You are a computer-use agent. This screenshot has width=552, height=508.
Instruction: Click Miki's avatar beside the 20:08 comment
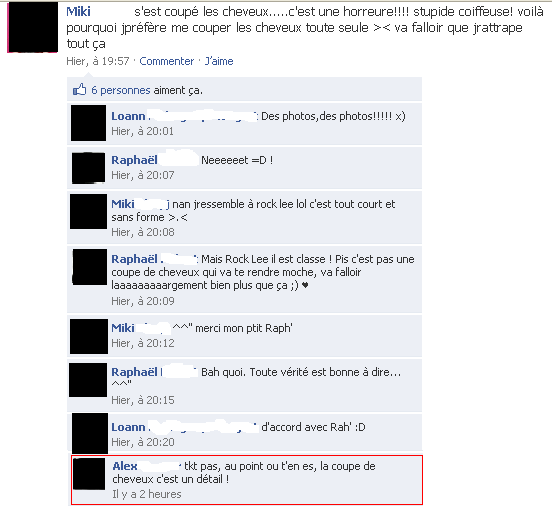point(88,211)
